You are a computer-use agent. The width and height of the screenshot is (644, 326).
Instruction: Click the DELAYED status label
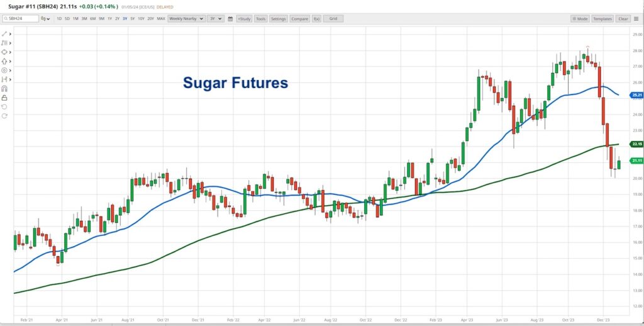[165, 8]
